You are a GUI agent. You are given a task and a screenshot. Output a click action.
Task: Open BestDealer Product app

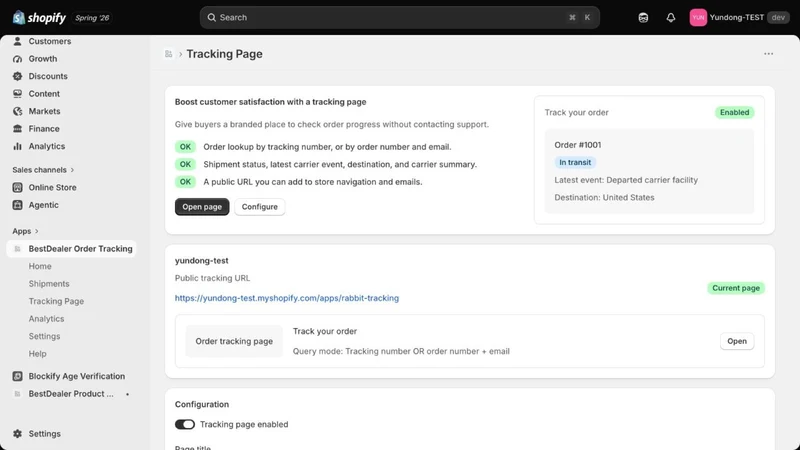coord(71,394)
